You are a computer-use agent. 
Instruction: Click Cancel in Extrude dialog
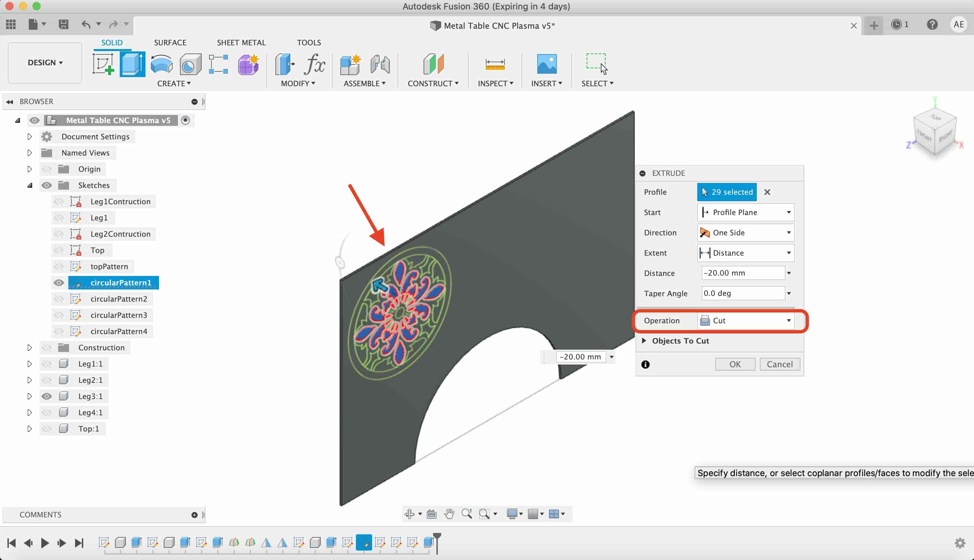click(780, 364)
